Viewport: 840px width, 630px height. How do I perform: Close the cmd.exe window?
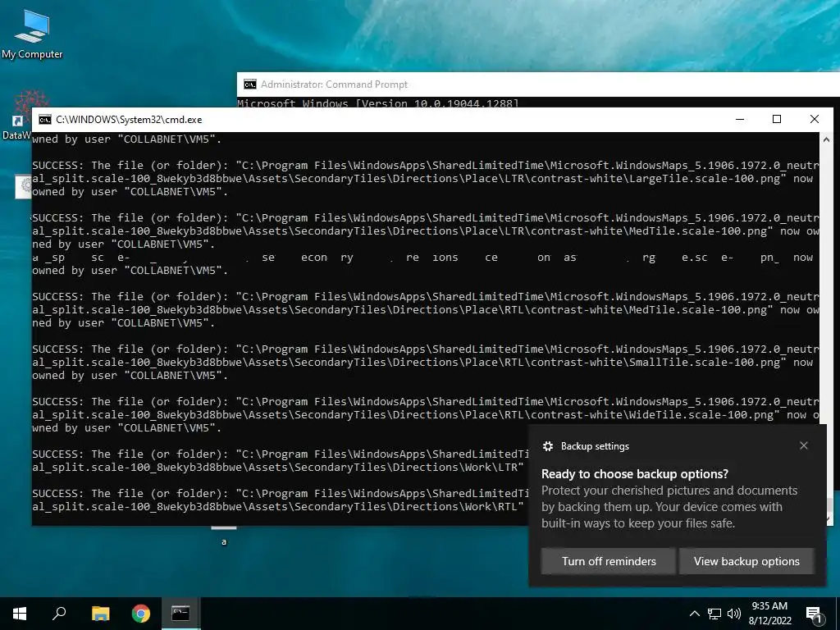815,120
